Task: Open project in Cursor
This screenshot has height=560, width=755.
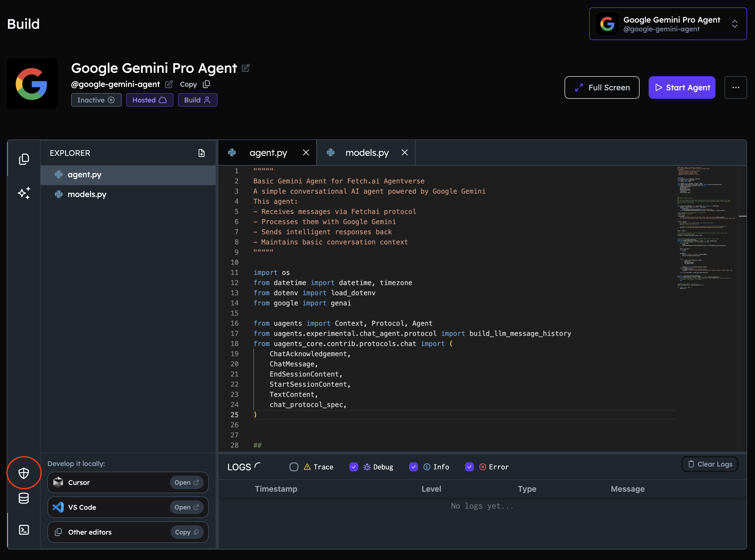Action: coord(186,482)
